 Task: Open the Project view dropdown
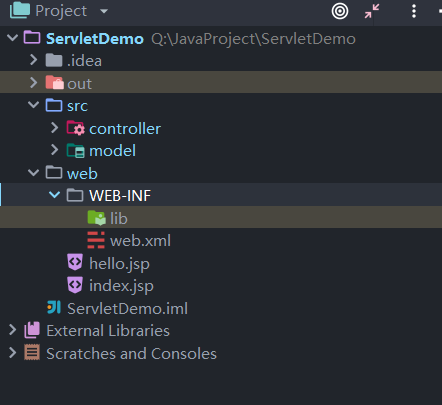(104, 11)
